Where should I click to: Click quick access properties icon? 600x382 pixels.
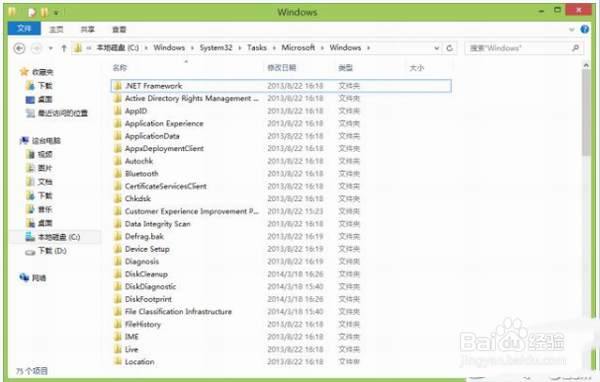coord(32,13)
